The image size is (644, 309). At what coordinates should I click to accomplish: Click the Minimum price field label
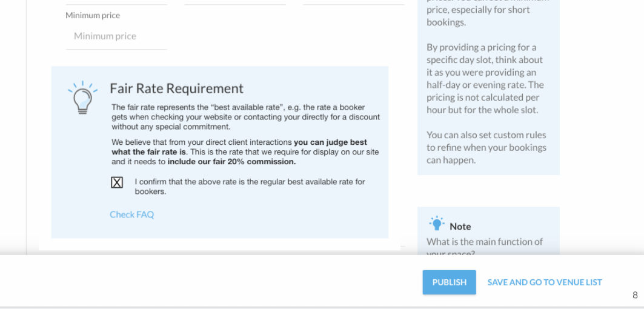93,16
